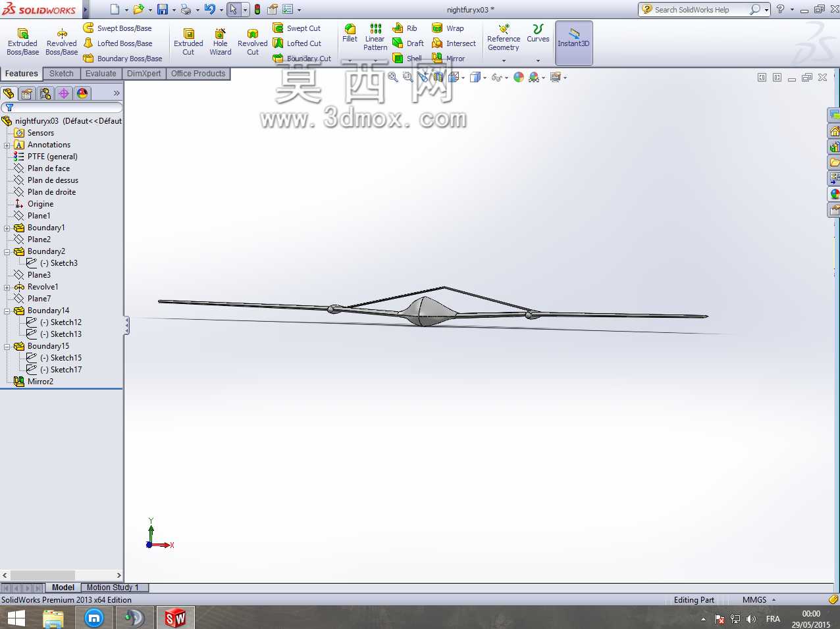Open the Motion Study 1 tab

click(x=113, y=588)
